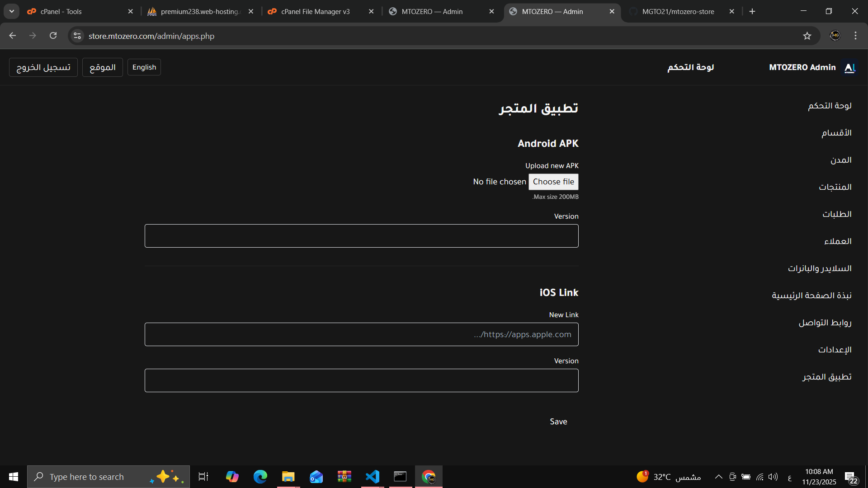Open site information icon in address bar
This screenshot has width=868, height=488.
pos(77,36)
